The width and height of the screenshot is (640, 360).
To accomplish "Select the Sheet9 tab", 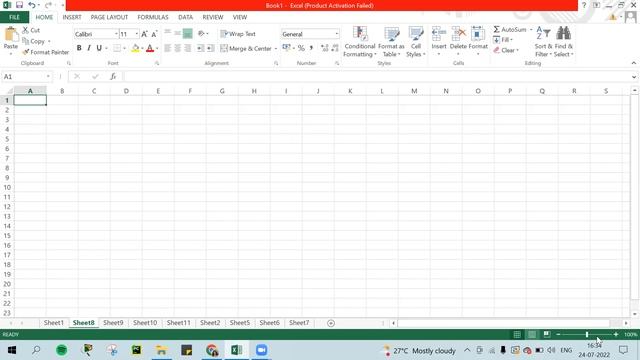I will tap(113, 322).
